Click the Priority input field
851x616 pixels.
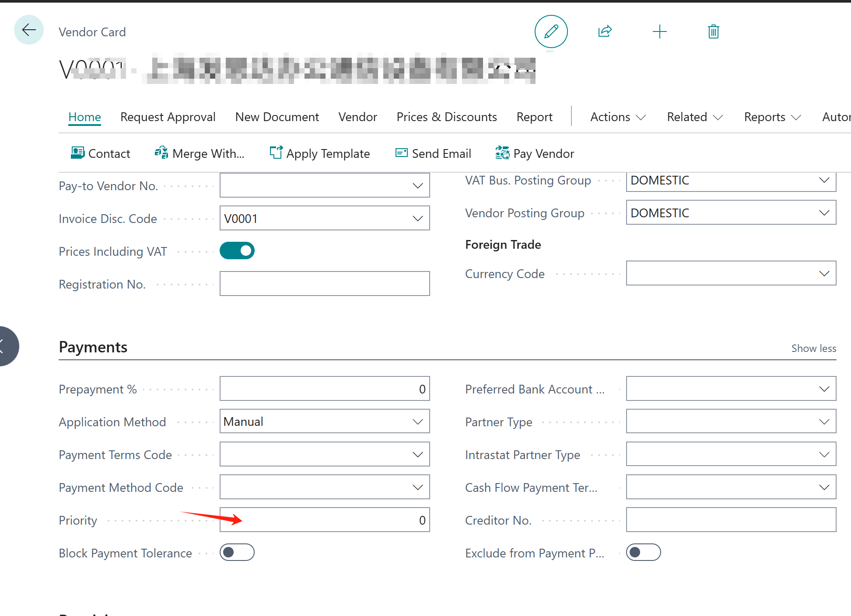325,520
